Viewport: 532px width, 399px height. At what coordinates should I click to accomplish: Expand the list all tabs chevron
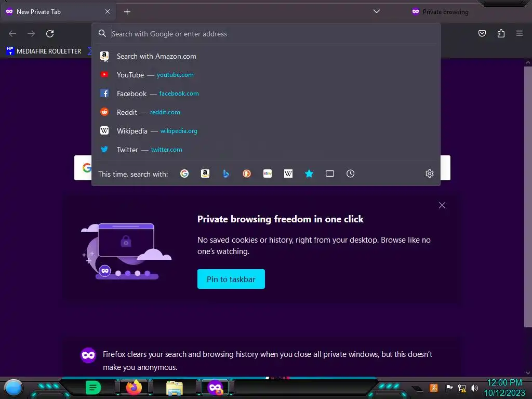tap(376, 11)
